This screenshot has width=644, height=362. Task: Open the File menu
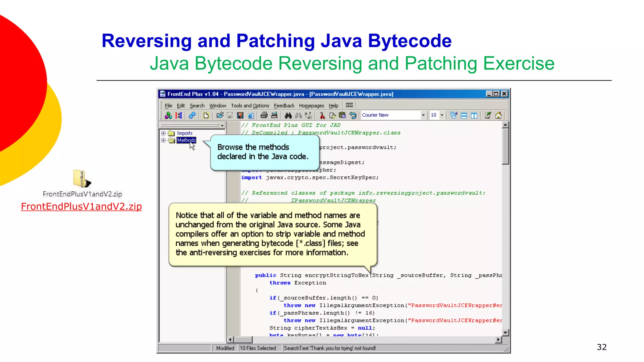point(169,106)
